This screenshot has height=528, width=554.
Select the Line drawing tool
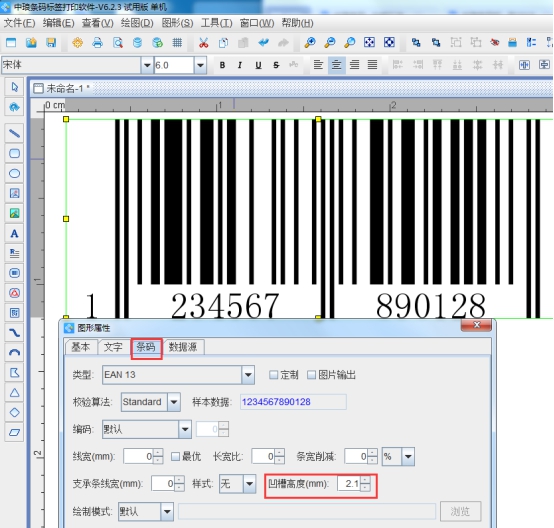(14, 133)
